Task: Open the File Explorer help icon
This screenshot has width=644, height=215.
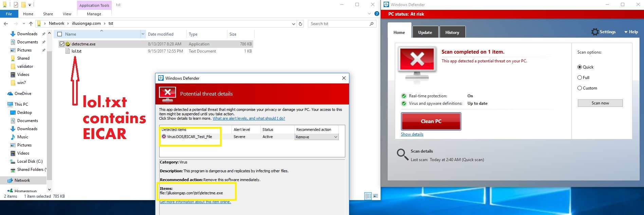Action: coord(376,14)
